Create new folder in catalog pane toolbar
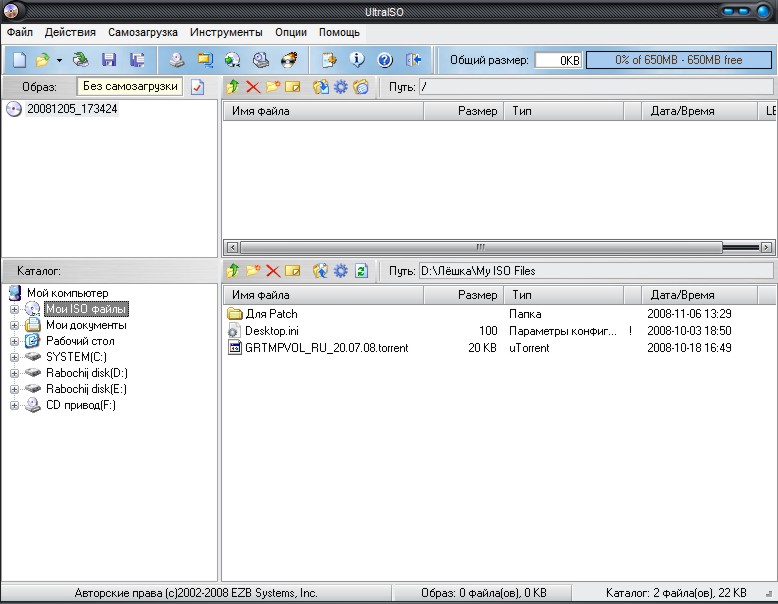The image size is (778, 604). click(x=253, y=271)
